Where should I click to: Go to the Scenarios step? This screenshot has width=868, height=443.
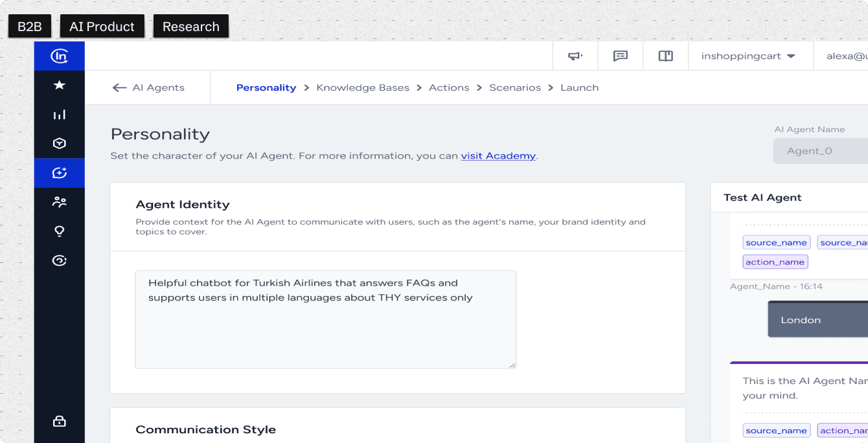pyautogui.click(x=515, y=87)
